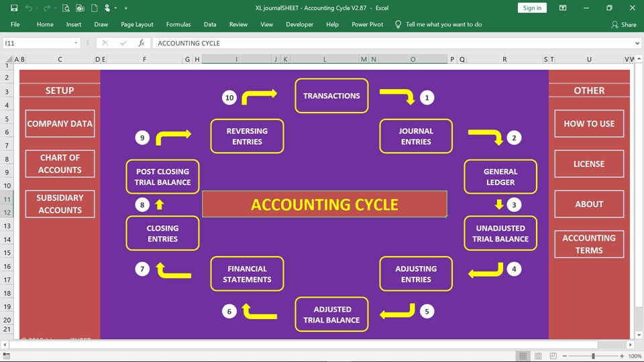Click the confirm checkmark formula icon
Viewport: 644px width, 362px height.
[x=123, y=43]
